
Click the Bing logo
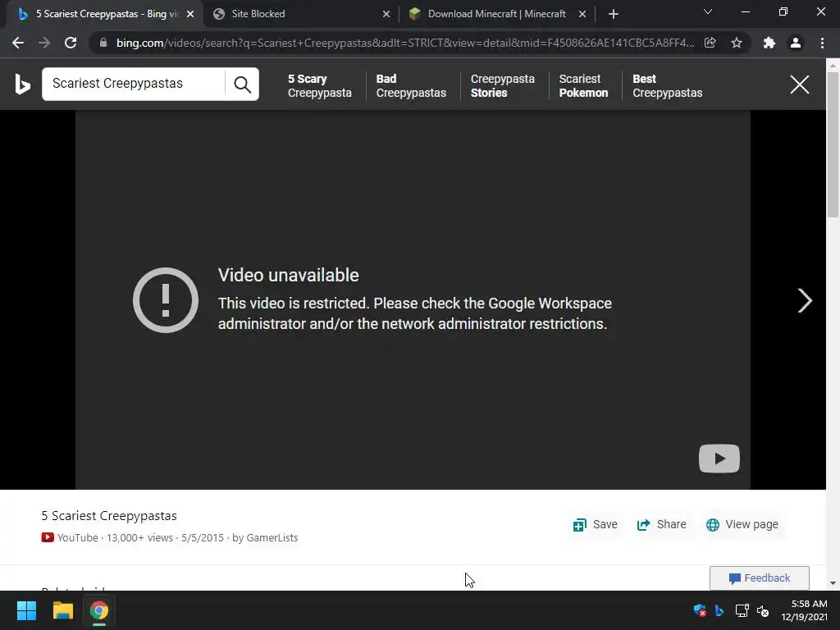pos(22,84)
